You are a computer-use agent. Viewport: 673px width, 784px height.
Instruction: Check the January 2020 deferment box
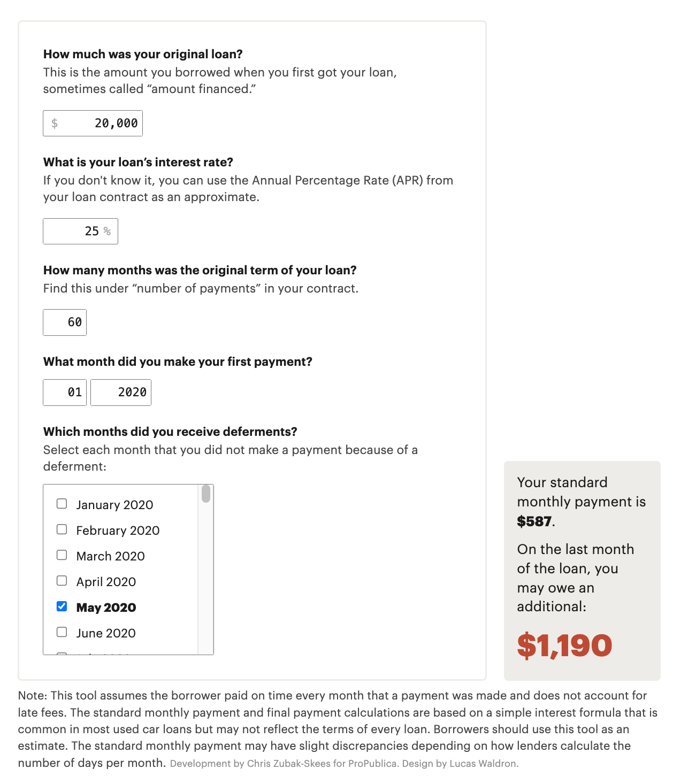click(62, 504)
